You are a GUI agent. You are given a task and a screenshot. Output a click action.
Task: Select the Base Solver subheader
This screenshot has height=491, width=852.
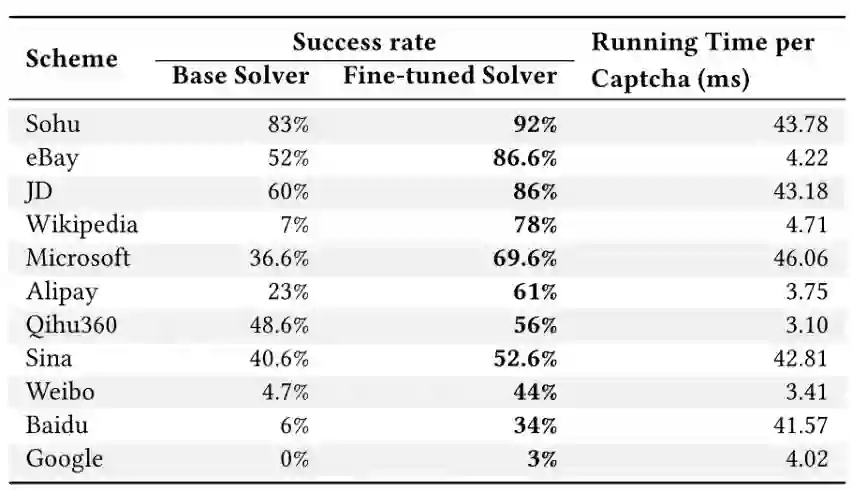pos(241,76)
